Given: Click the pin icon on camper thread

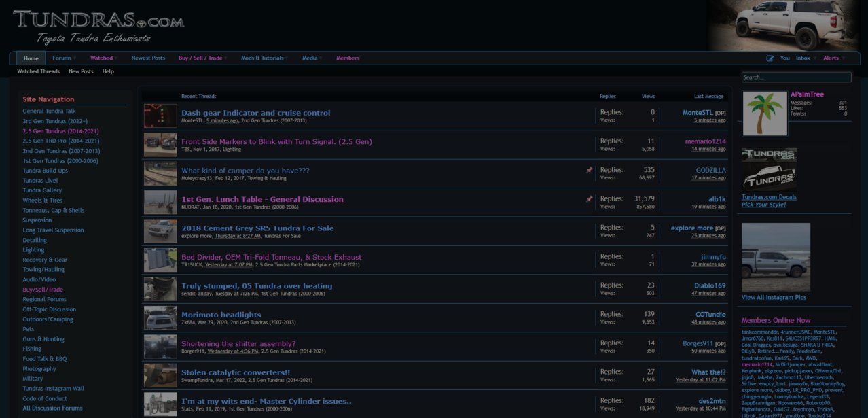Looking at the screenshot, I should 590,171.
